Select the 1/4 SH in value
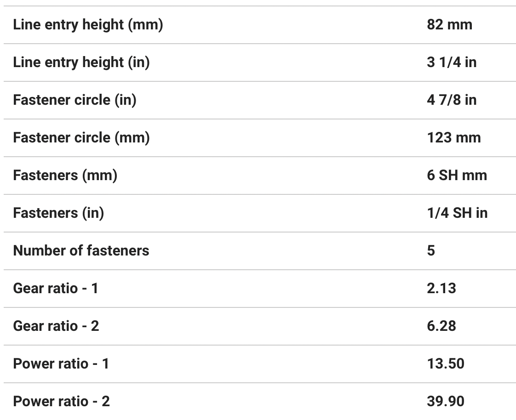This screenshot has width=516, height=420. coord(457,213)
